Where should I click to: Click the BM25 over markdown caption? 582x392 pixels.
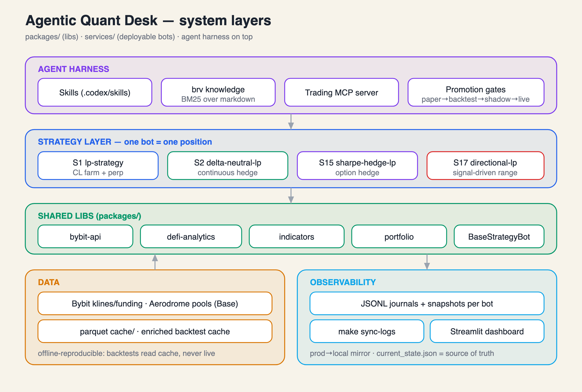point(218,99)
